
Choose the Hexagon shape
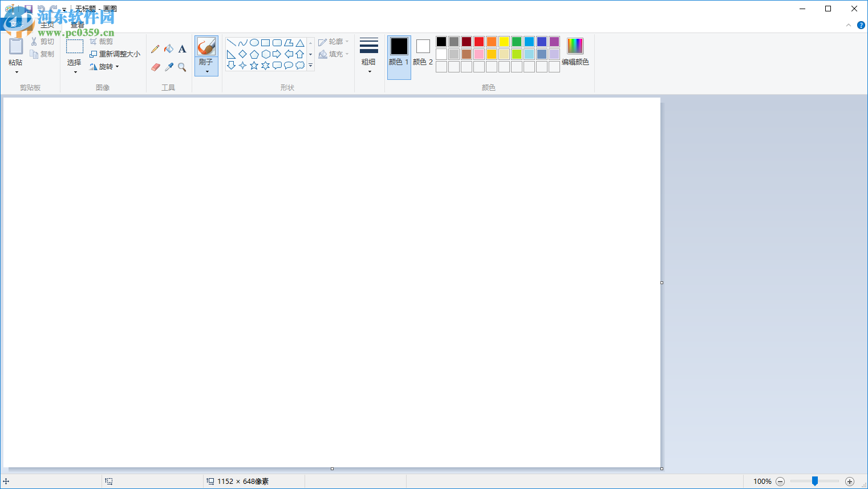tap(265, 54)
